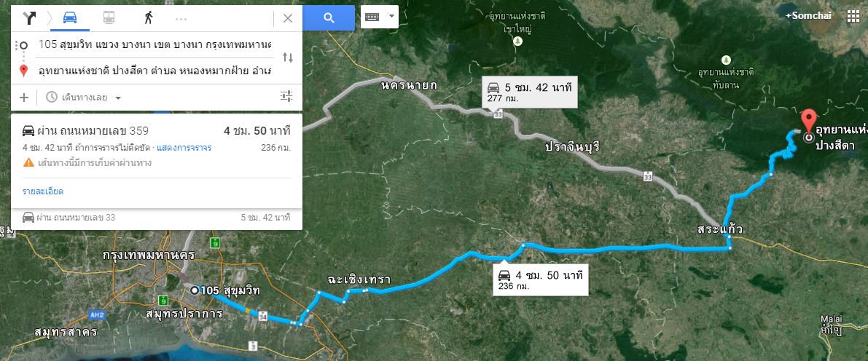Screen dimensions: 868x361
Task: Click the blue search magnifier button
Action: 329,17
